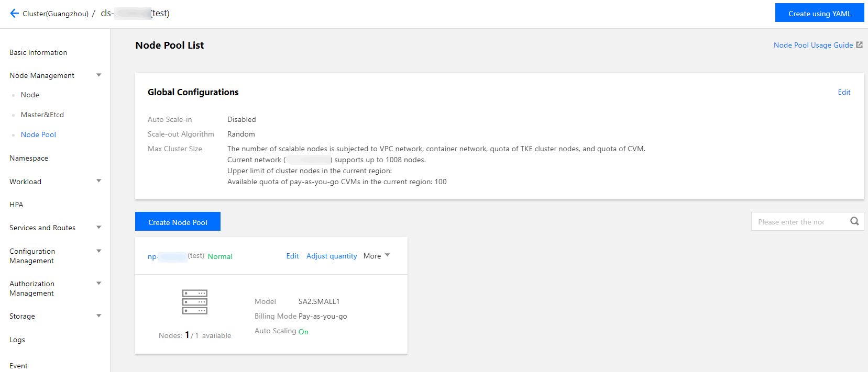The image size is (868, 372).
Task: Expand Authorization Management section
Action: [x=99, y=284]
